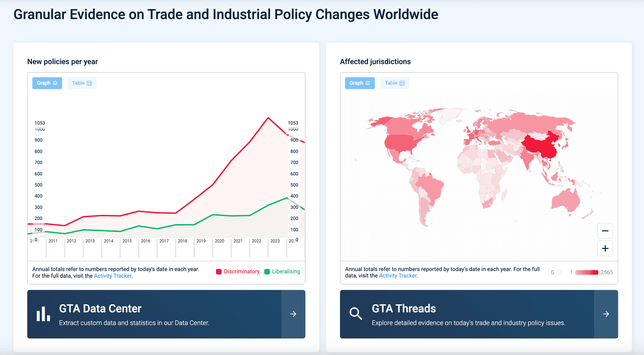Open the GTA Threads title
The width and height of the screenshot is (644, 355).
(x=404, y=308)
